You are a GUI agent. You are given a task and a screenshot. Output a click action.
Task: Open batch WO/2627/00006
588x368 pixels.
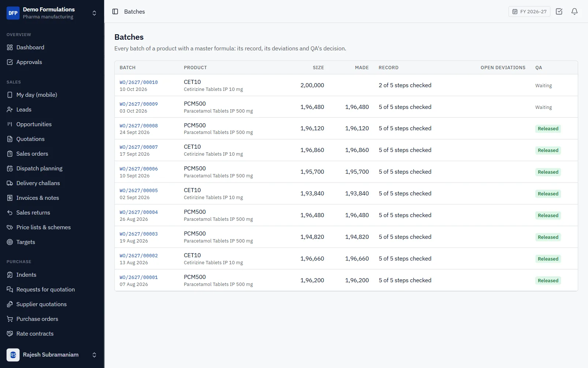(x=139, y=169)
